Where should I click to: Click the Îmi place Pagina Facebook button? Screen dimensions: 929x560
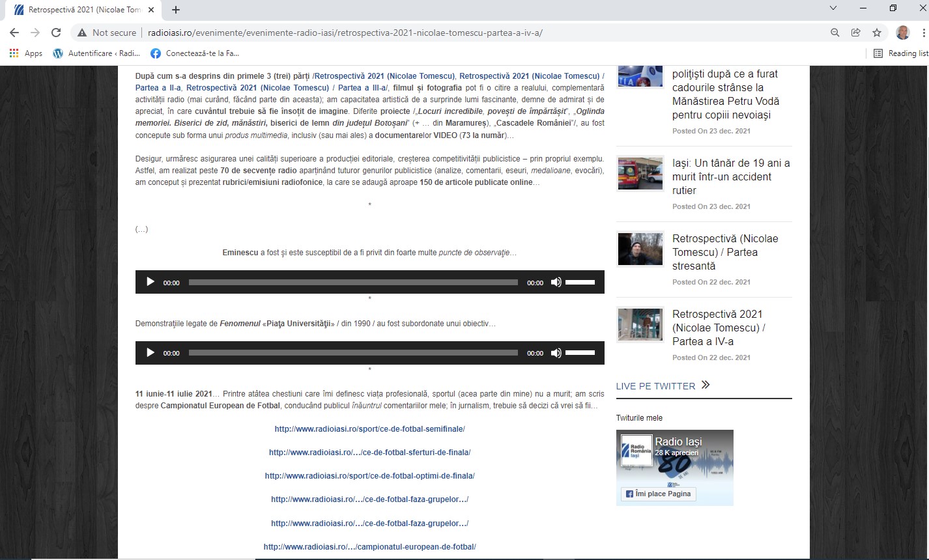coord(659,494)
